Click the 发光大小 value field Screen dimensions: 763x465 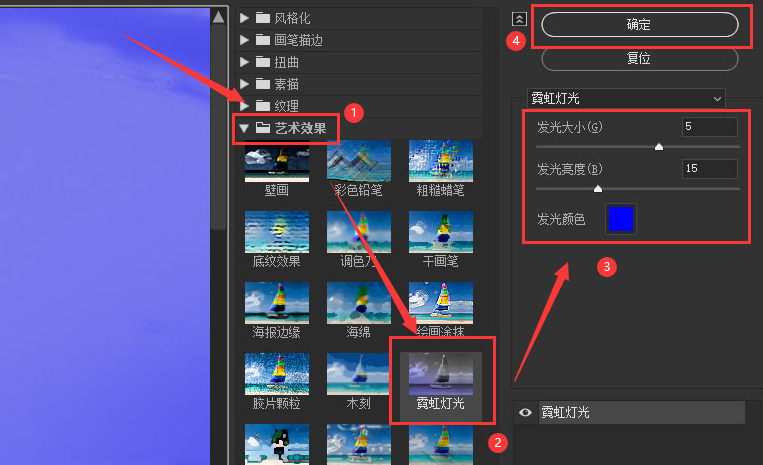point(709,127)
